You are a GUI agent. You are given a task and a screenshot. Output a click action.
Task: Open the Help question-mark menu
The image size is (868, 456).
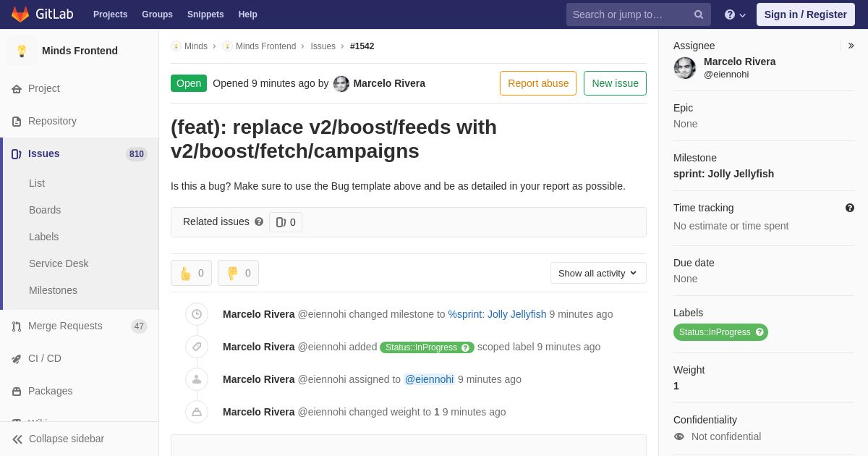point(735,14)
